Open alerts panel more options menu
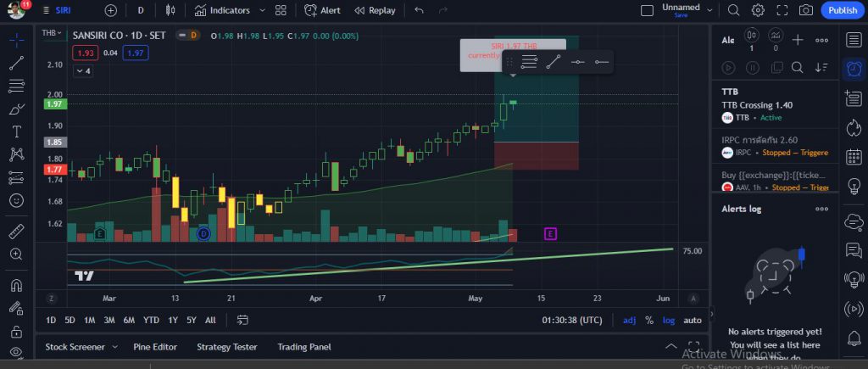This screenshot has height=369, width=868. (x=822, y=40)
